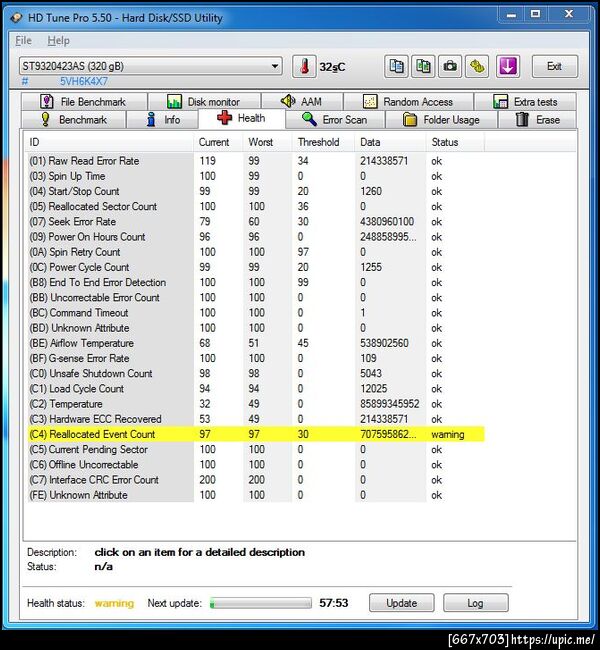
Task: Select the (0A) Spin Retry Count row
Action: pos(256,252)
